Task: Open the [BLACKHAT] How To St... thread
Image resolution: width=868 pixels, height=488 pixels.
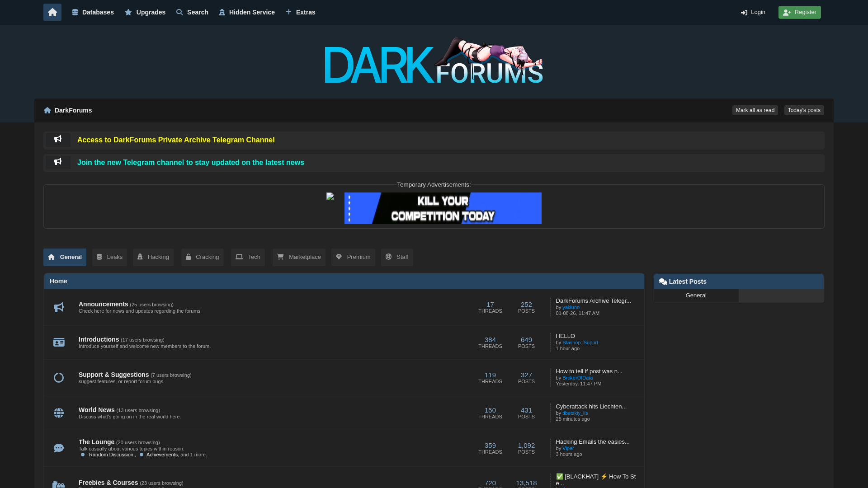Action: 595,480
